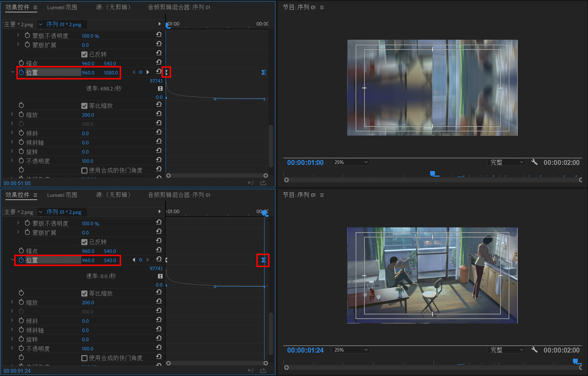
Task: Click export icon at bottom of top panel
Action: (x=263, y=183)
